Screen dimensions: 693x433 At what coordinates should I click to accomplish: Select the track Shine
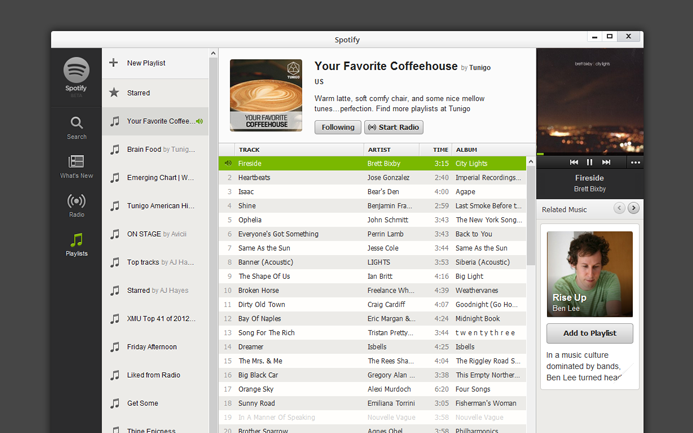point(372,206)
